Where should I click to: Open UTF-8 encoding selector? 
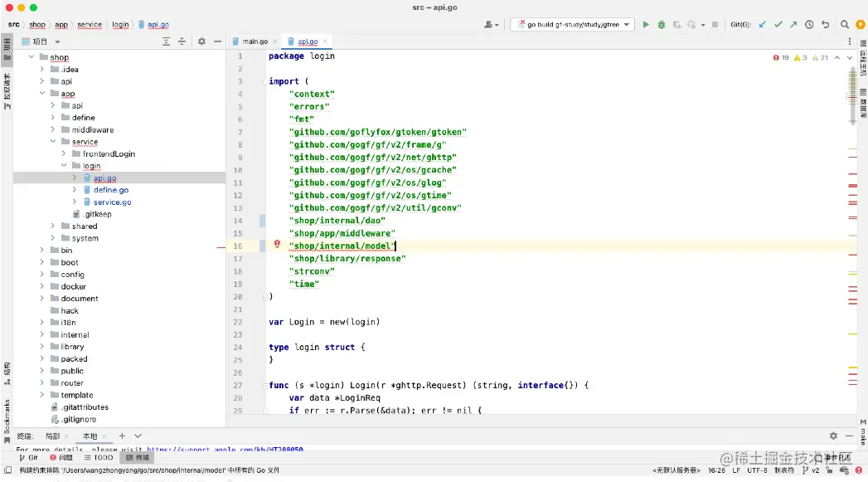[x=757, y=470]
